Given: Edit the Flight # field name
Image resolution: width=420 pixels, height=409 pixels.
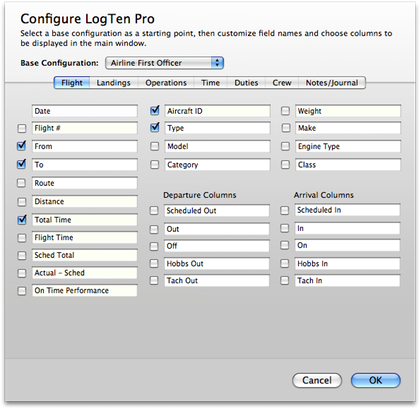Looking at the screenshot, I should pos(85,128).
